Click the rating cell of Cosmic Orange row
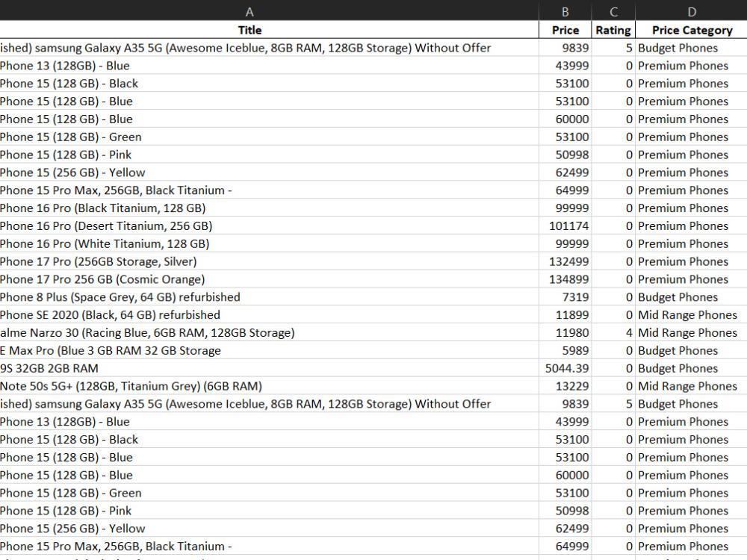 pyautogui.click(x=613, y=279)
